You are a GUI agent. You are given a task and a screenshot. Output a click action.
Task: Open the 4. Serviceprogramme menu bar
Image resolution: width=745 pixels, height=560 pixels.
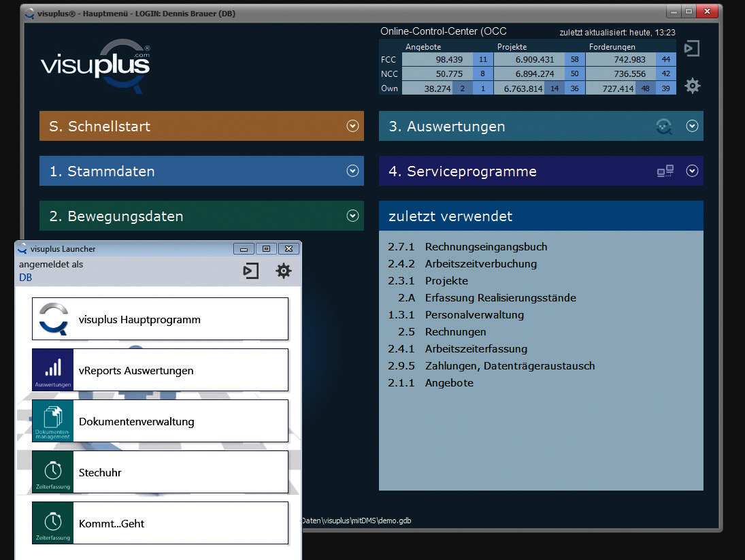click(541, 171)
